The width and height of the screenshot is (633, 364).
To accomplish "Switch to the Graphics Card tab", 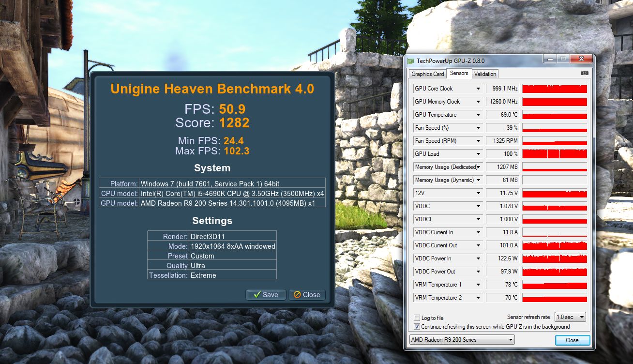I will (428, 74).
